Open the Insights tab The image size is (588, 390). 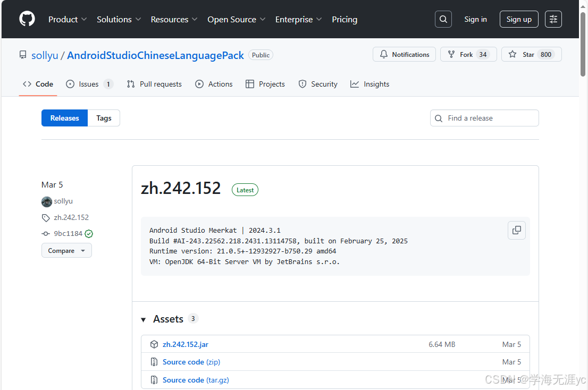(369, 84)
